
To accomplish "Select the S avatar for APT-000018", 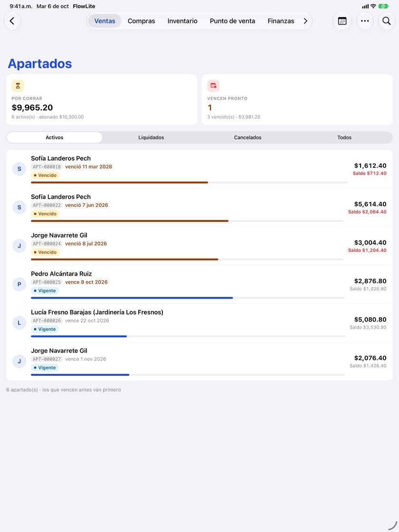I will coord(19,169).
